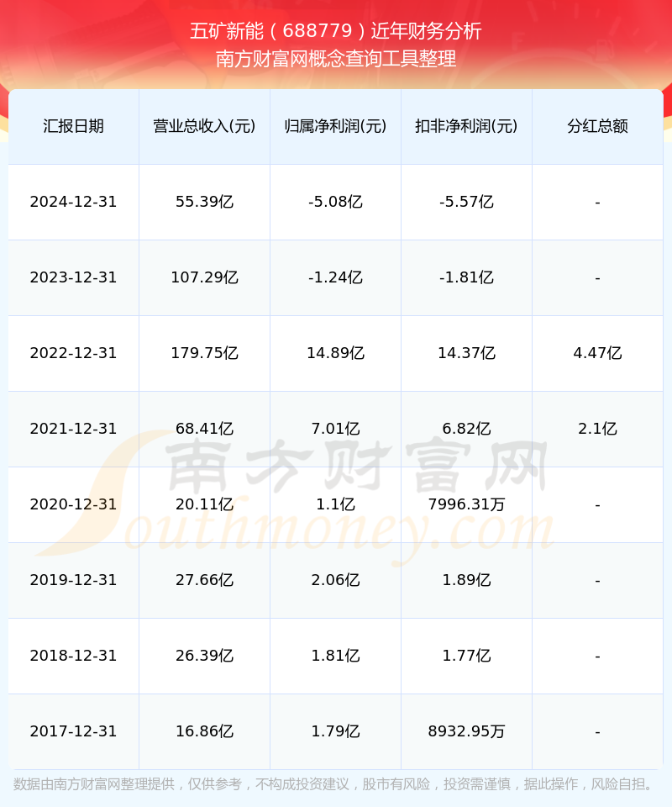Select the 8932.95万 cell for 2017
The image size is (672, 807).
coord(466,731)
